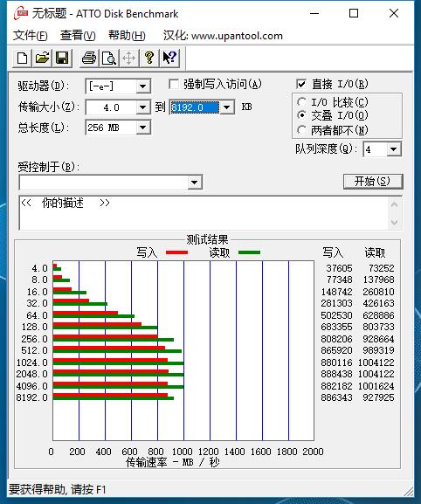Click the 开始(S) start button

[373, 182]
